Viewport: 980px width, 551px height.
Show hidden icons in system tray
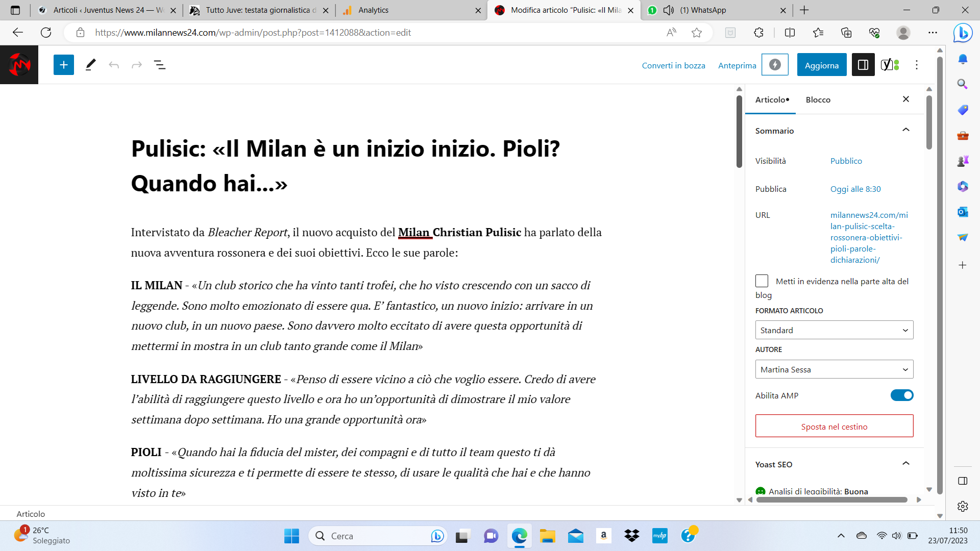[841, 536]
